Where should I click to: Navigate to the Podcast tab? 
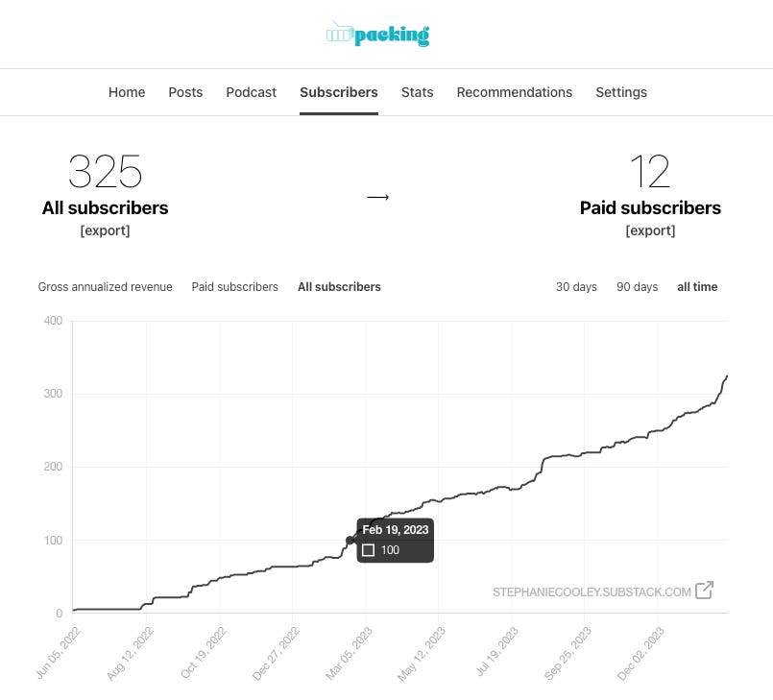click(x=251, y=92)
